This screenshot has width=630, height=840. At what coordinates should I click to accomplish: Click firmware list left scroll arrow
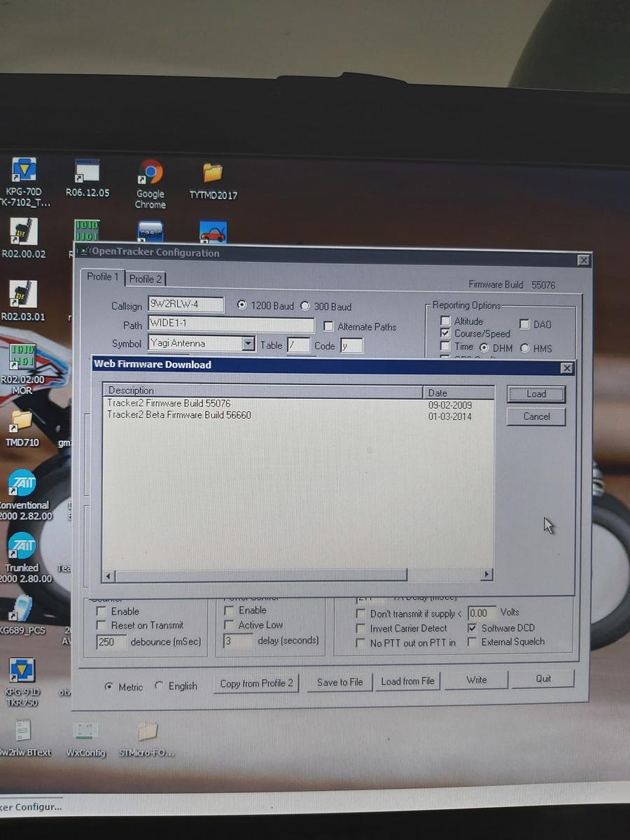109,576
